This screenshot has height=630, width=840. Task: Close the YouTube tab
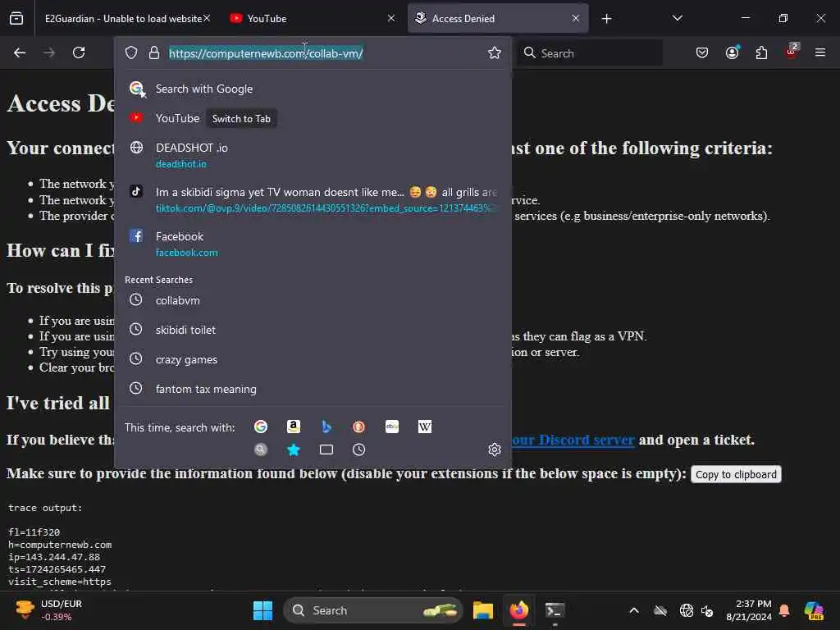coord(391,18)
